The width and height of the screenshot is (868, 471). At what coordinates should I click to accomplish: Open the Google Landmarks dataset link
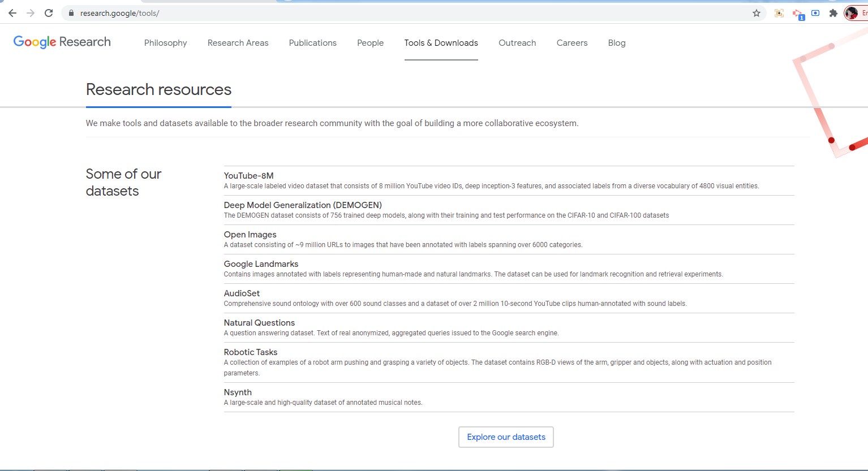[261, 264]
